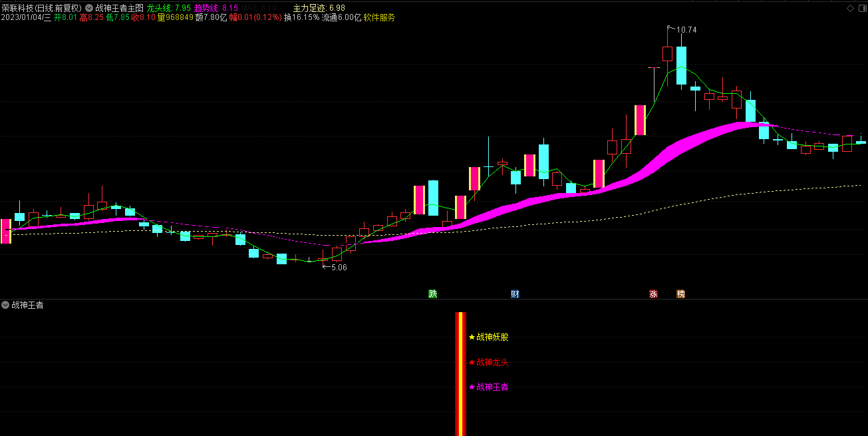The width and height of the screenshot is (868, 436).
Task: Click the red 涨 event marker icon
Action: 653,294
